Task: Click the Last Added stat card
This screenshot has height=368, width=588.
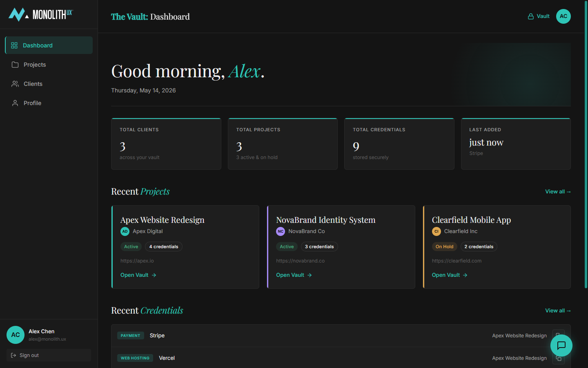Action: click(x=516, y=144)
